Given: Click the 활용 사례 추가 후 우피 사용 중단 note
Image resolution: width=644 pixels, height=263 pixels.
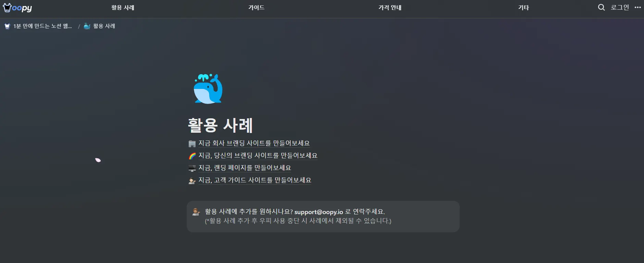Looking at the screenshot, I should click(x=298, y=221).
